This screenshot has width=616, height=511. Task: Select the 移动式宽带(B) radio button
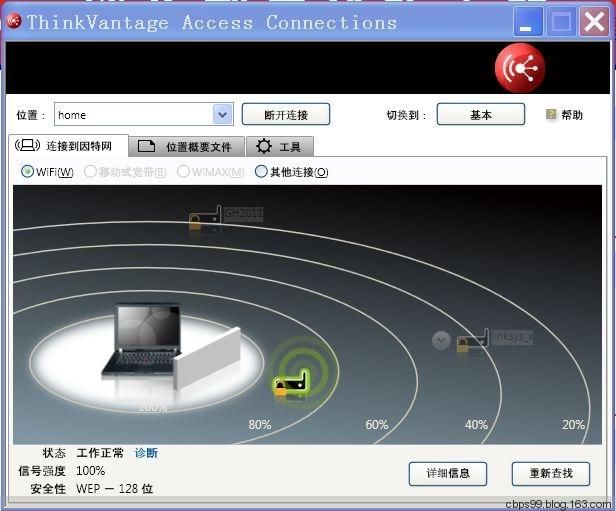(x=90, y=172)
